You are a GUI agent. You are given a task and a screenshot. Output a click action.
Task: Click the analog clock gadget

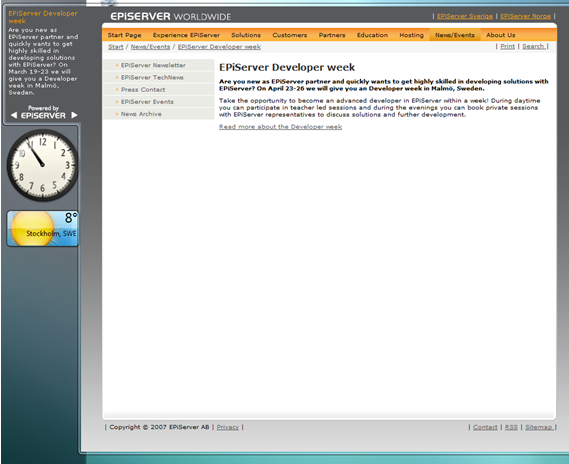[x=42, y=165]
